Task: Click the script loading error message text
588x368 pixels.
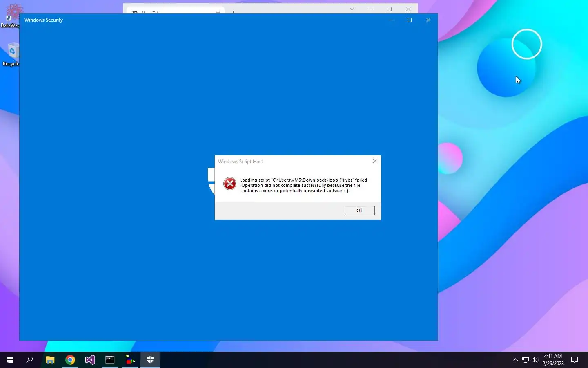Action: (x=303, y=185)
